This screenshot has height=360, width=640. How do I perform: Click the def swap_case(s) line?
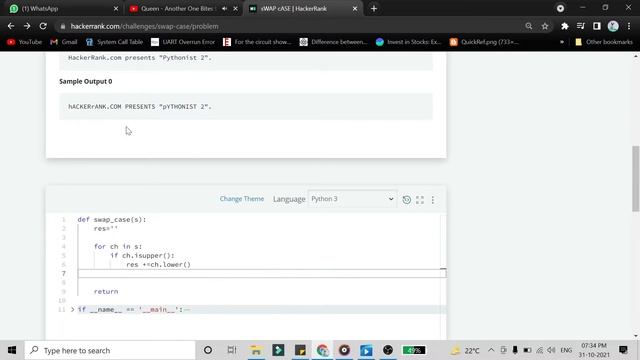coord(111,220)
